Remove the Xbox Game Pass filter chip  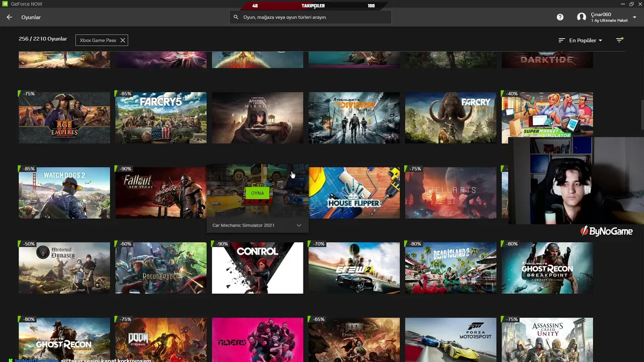(122, 40)
